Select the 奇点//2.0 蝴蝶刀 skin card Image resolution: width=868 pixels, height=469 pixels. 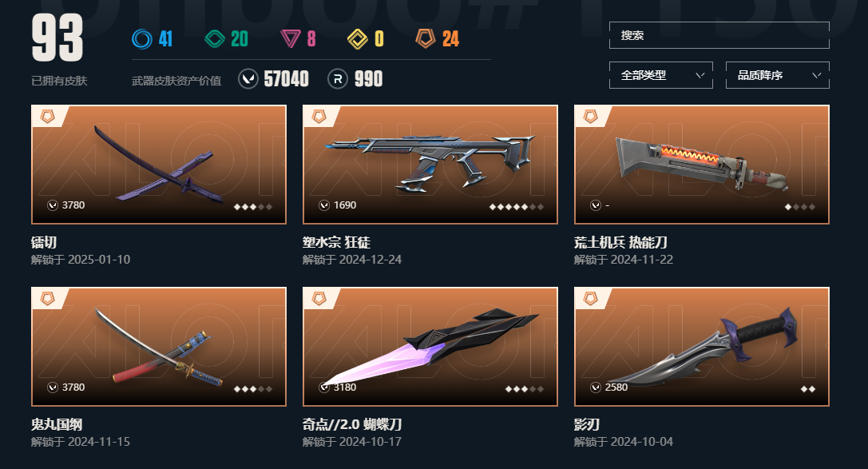pyautogui.click(x=430, y=347)
